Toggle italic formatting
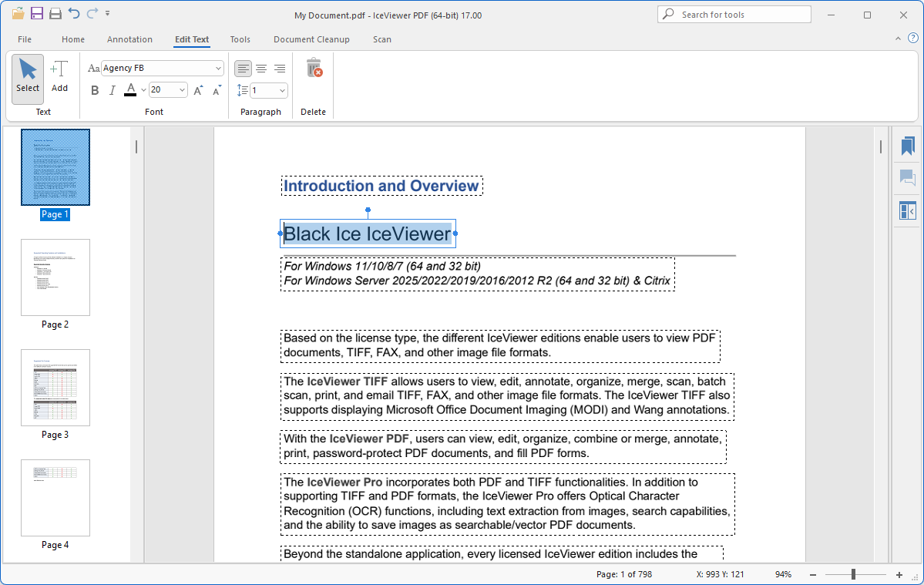This screenshot has height=585, width=924. [112, 90]
